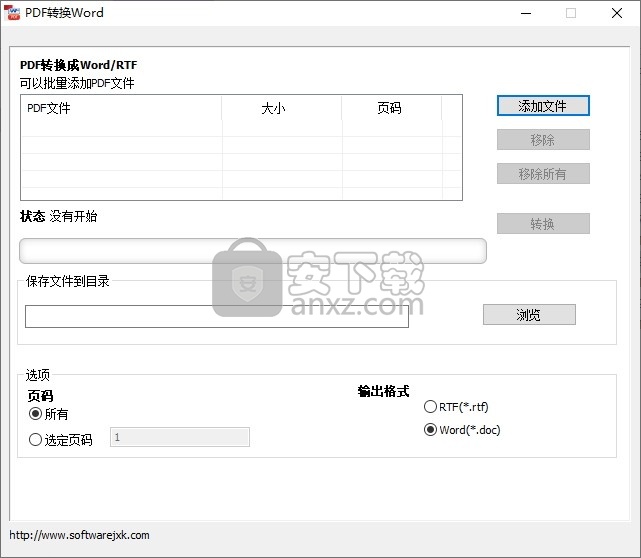Click the PDF转换成Word/RTF heading
Image resolution: width=641 pixels, height=558 pixels.
point(78,65)
